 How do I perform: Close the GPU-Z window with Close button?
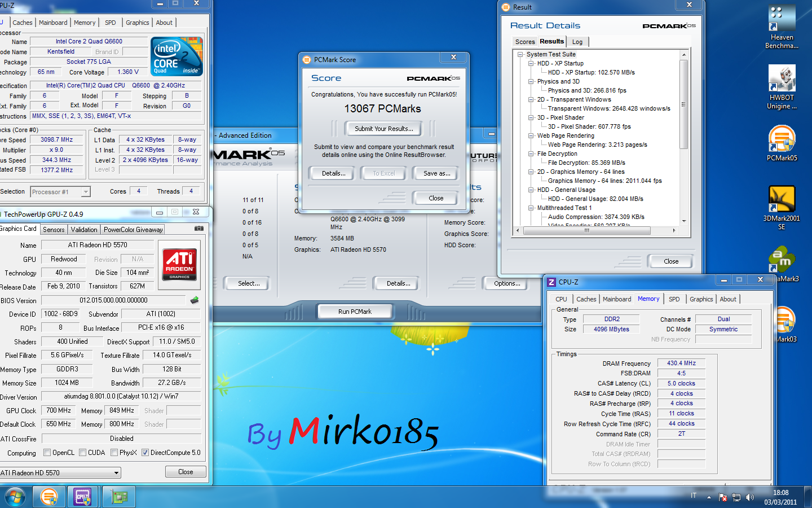pyautogui.click(x=186, y=472)
